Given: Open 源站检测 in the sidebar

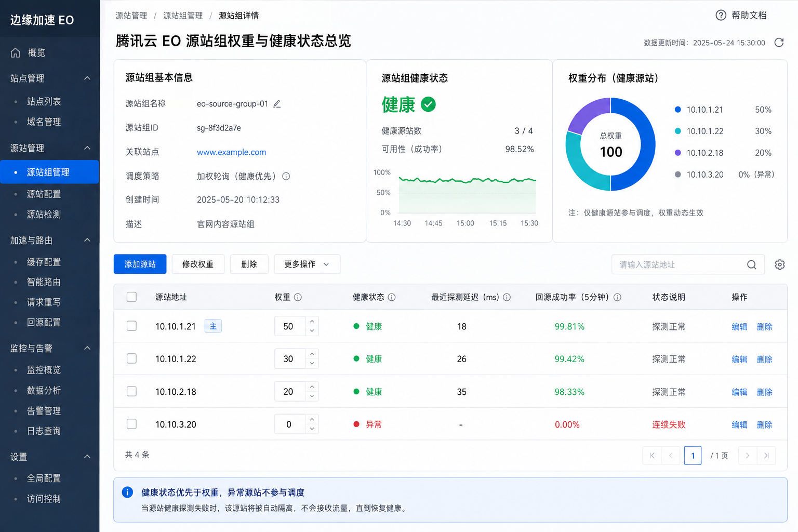Looking at the screenshot, I should (44, 214).
